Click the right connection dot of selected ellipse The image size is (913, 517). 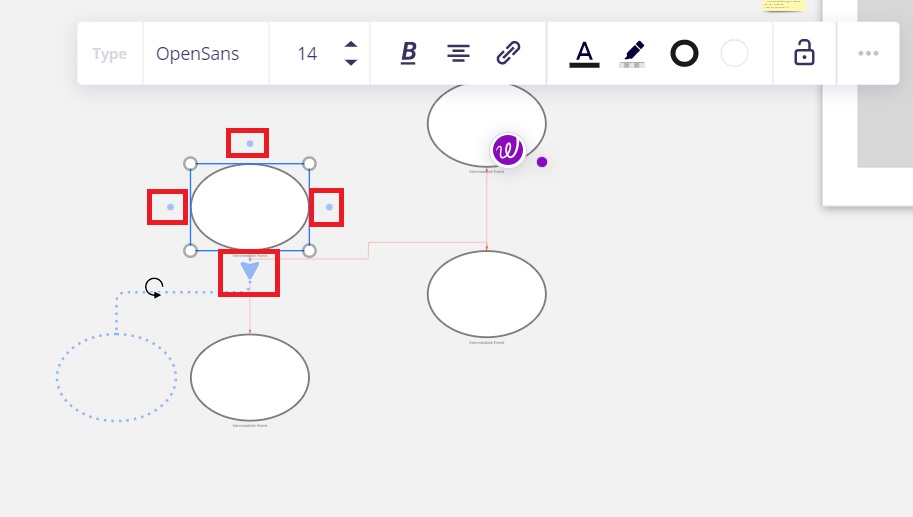tap(329, 207)
